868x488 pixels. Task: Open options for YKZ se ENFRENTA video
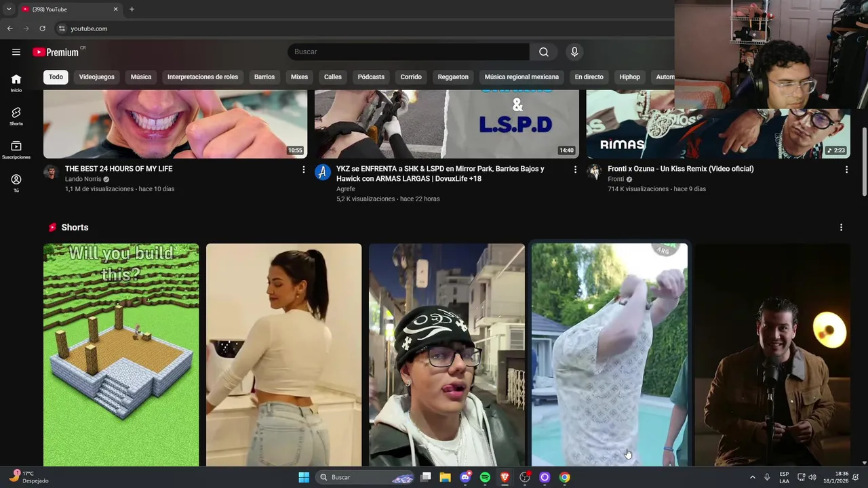click(575, 169)
